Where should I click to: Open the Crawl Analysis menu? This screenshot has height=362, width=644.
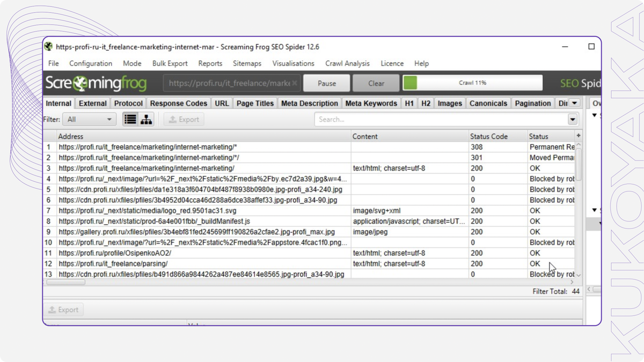tap(347, 63)
